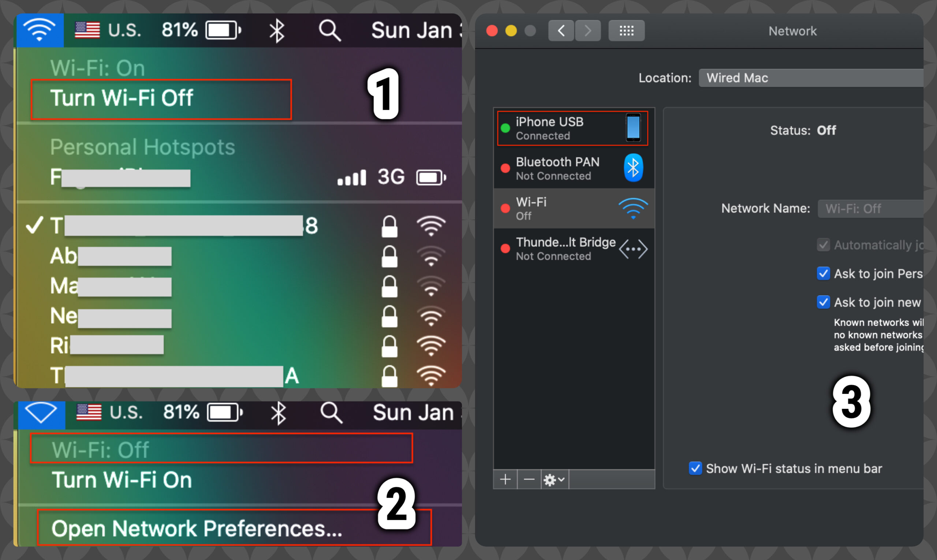Click Add network plus button

click(x=505, y=479)
